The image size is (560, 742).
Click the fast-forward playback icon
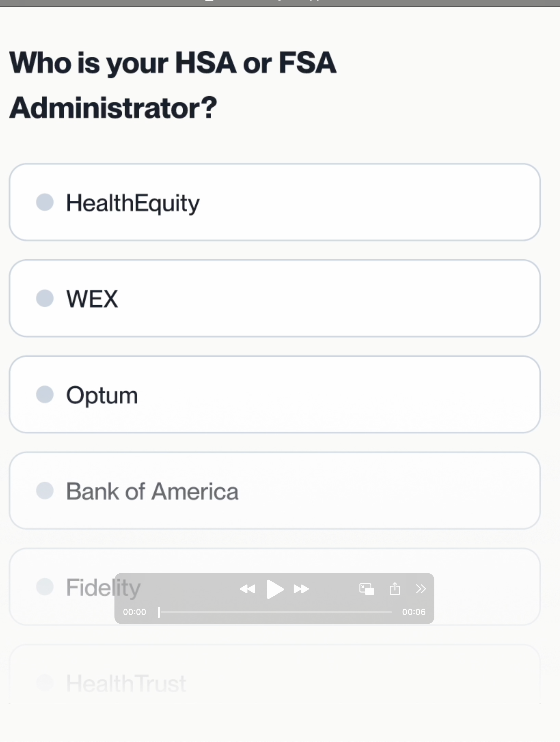301,589
